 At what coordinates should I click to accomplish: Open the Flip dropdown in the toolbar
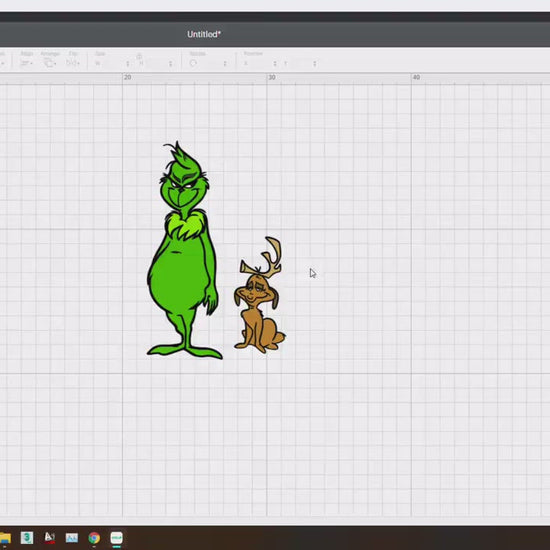(73, 63)
